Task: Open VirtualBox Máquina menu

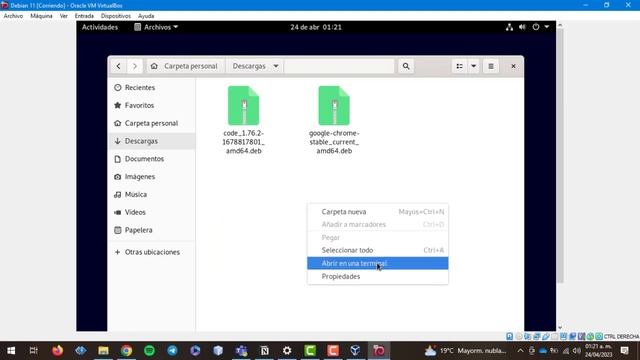Action: click(x=41, y=16)
